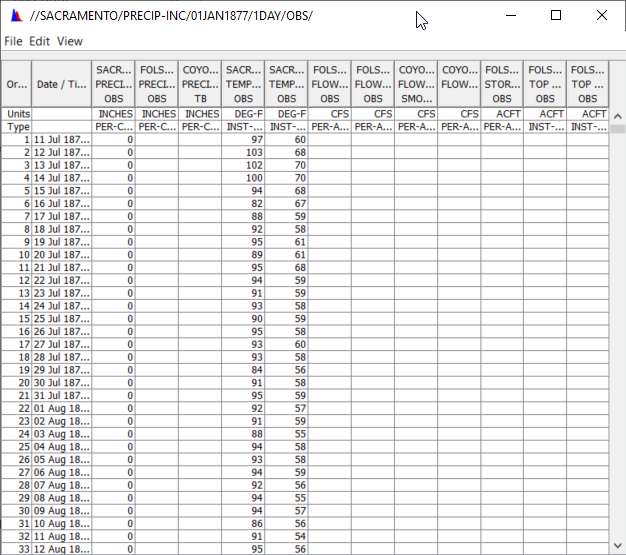Image resolution: width=626 pixels, height=555 pixels.
Task: Open the File menu
Action: point(13,41)
